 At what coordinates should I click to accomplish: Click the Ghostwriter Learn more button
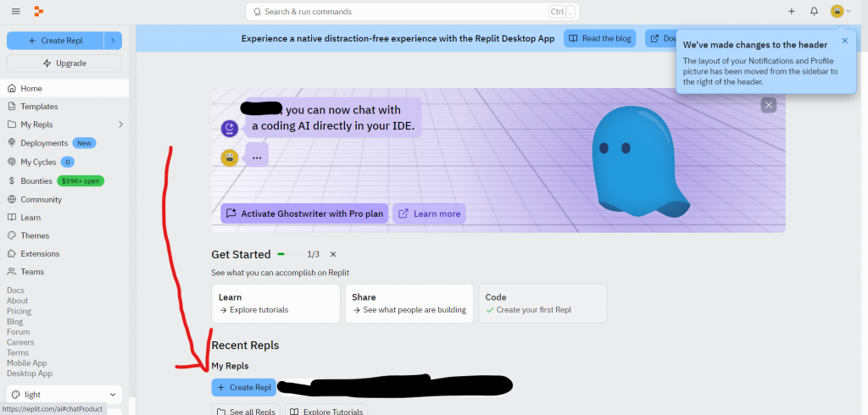429,213
